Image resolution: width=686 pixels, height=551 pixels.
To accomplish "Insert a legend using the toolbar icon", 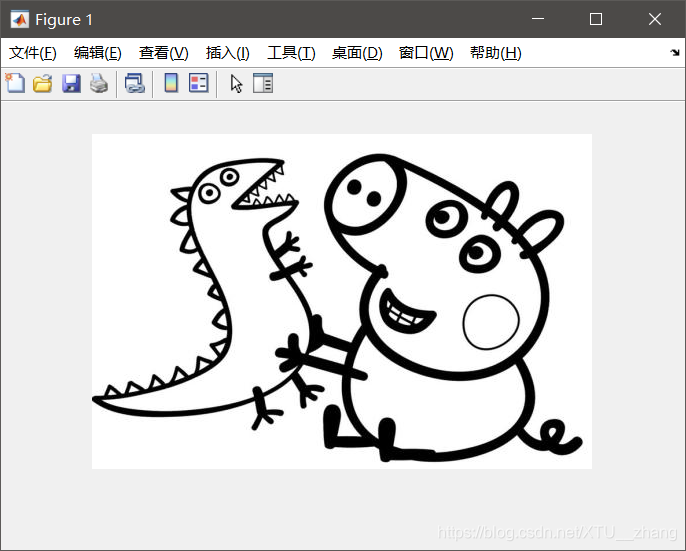I will tap(199, 83).
